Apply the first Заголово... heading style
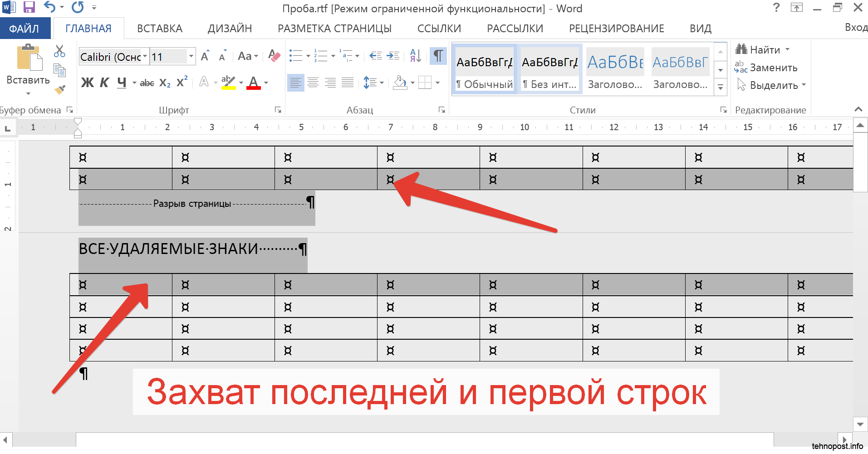 [x=615, y=69]
